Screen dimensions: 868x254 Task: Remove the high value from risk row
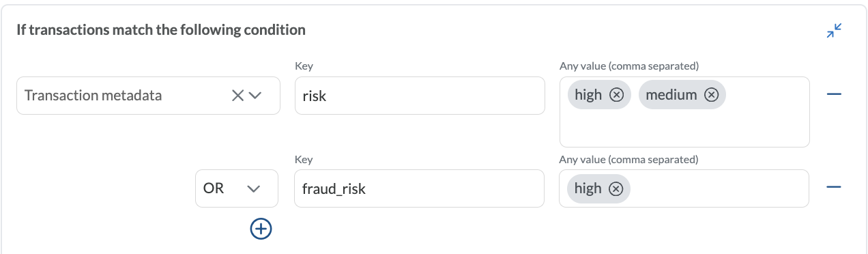616,95
